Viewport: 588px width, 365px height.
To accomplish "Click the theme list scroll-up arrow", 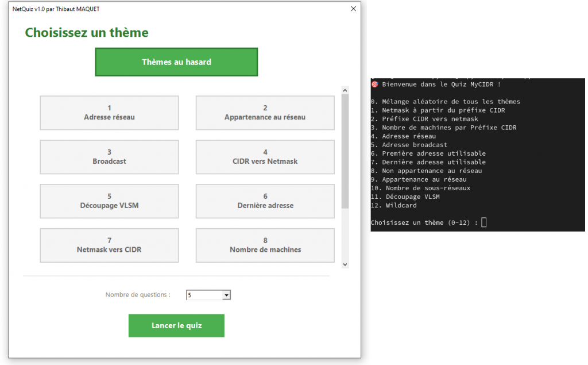I will pos(345,91).
